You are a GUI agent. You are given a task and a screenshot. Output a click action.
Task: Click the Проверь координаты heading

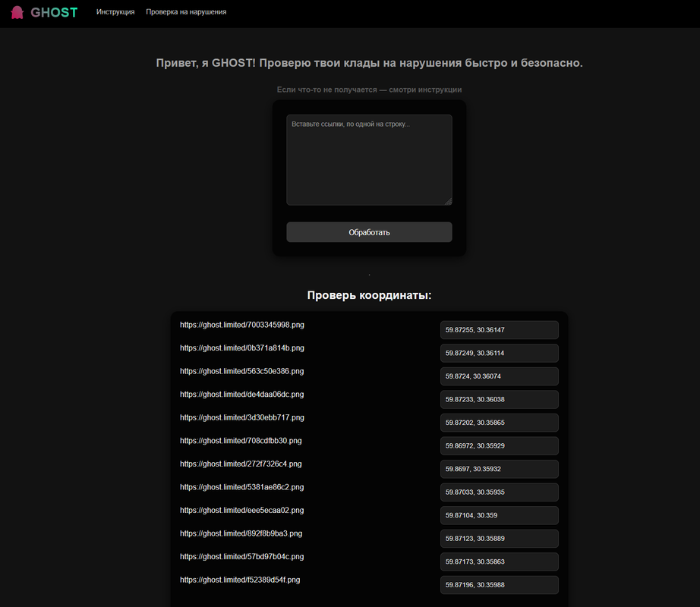[369, 295]
